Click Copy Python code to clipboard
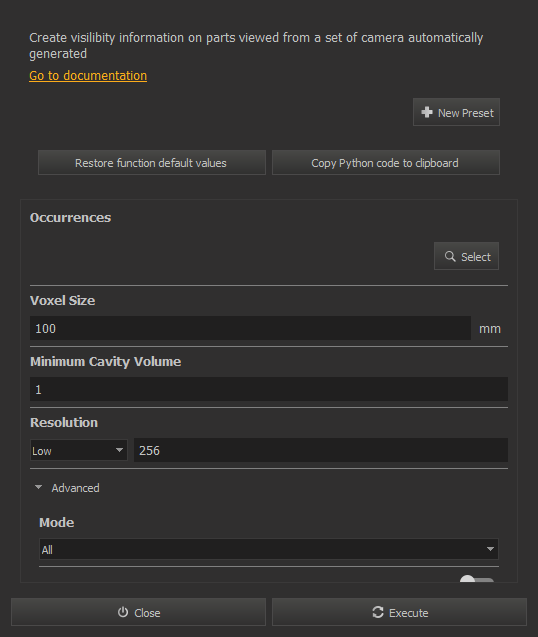This screenshot has height=637, width=538. 386,162
